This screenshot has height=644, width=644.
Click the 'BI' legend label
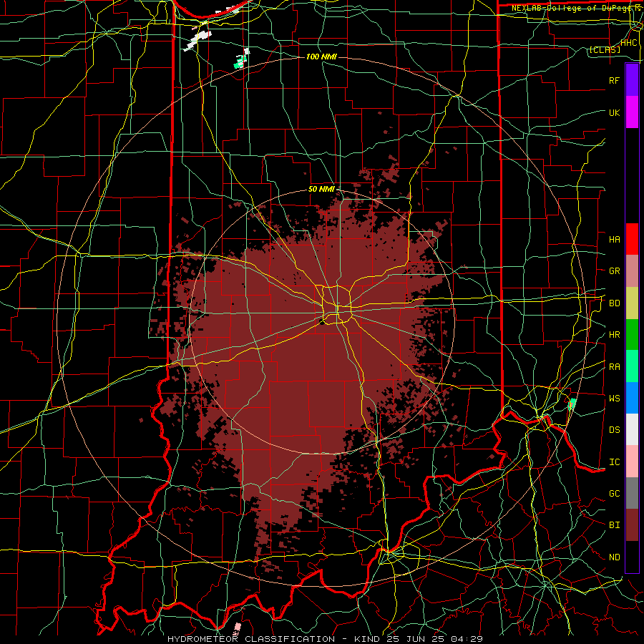coord(614,525)
